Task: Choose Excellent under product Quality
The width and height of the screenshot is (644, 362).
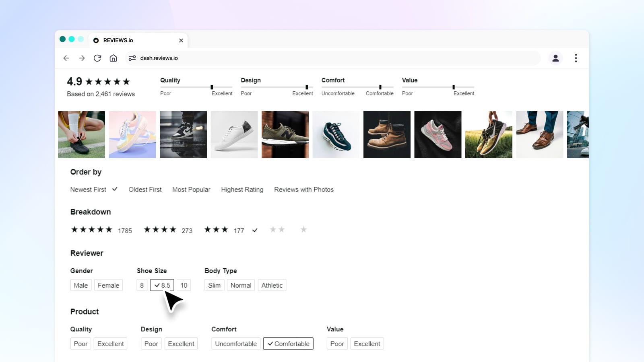Action: (110, 344)
